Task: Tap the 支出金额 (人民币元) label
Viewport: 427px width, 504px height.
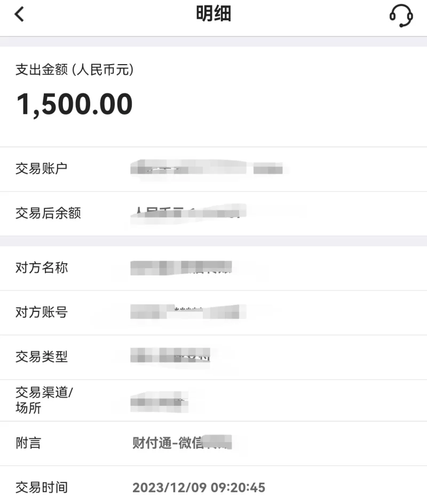Action: (74, 70)
